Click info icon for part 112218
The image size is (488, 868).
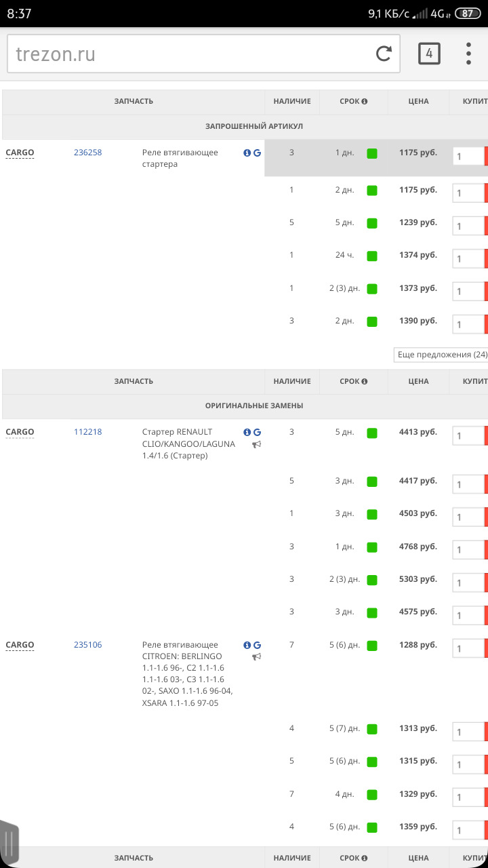(x=247, y=432)
